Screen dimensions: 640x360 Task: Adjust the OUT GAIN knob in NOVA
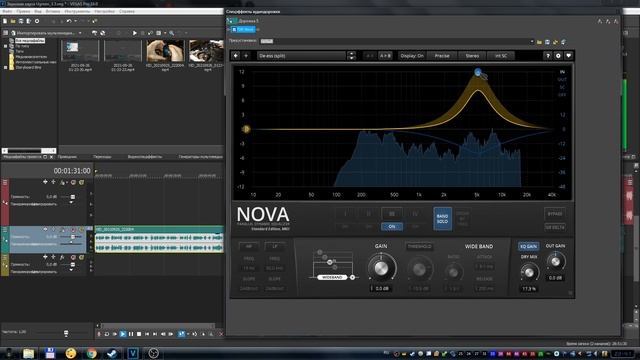pos(556,262)
